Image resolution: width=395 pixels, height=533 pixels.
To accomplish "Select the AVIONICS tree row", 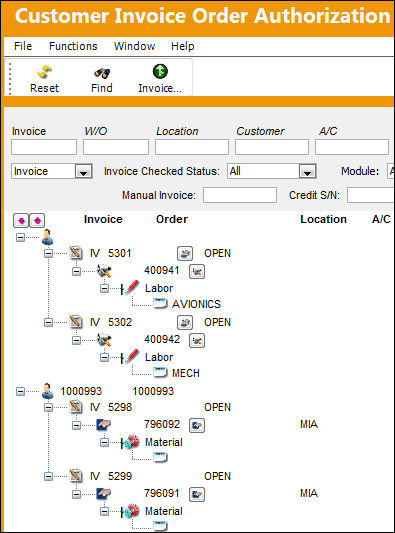I will tap(196, 304).
